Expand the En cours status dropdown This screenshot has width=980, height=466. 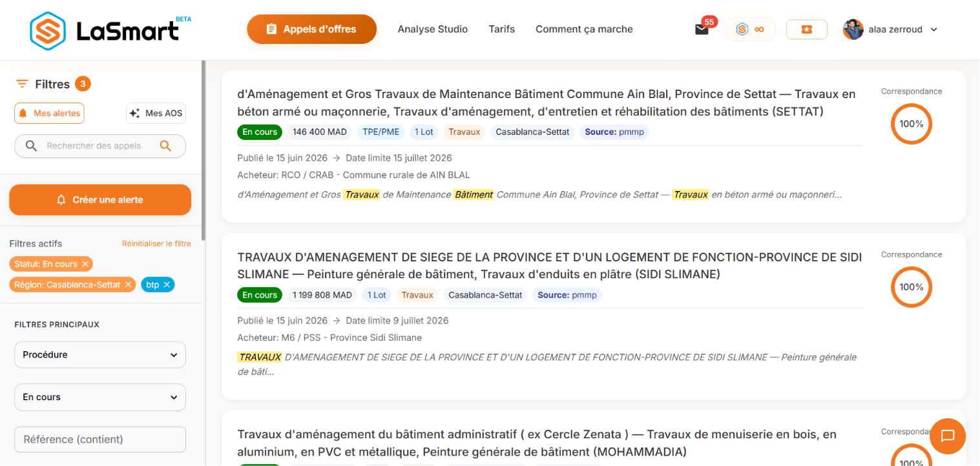(x=100, y=398)
